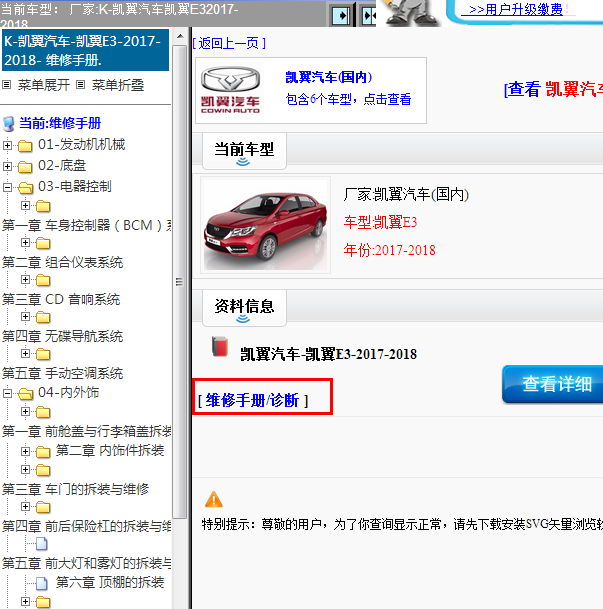
Task: Select 菜单展开 menu option
Action: point(44,85)
